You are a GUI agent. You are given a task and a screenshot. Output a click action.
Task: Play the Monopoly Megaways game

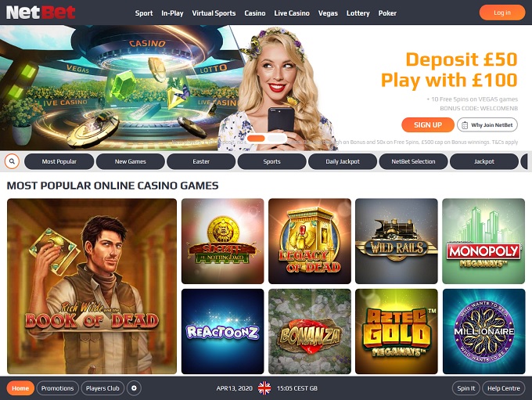[483, 241]
